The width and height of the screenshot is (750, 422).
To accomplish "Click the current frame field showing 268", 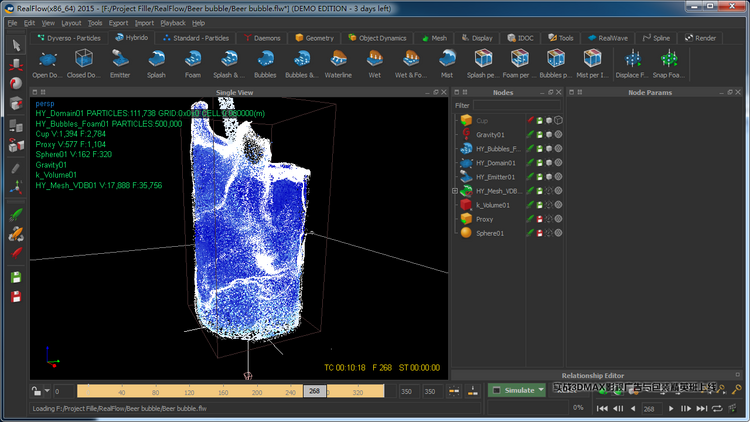I will [651, 409].
